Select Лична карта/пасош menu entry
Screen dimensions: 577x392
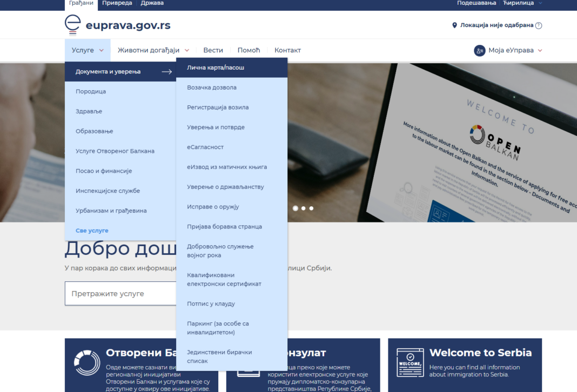tap(215, 67)
